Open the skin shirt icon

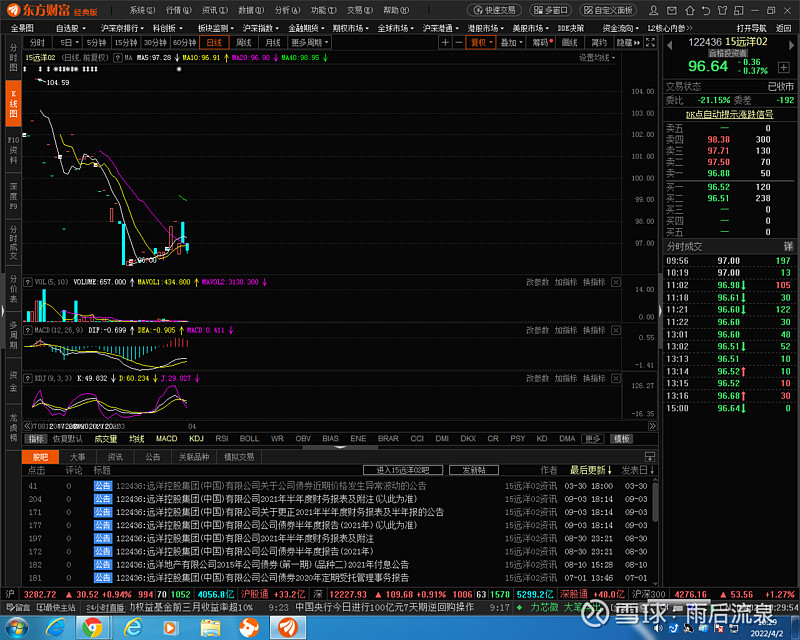[722, 10]
